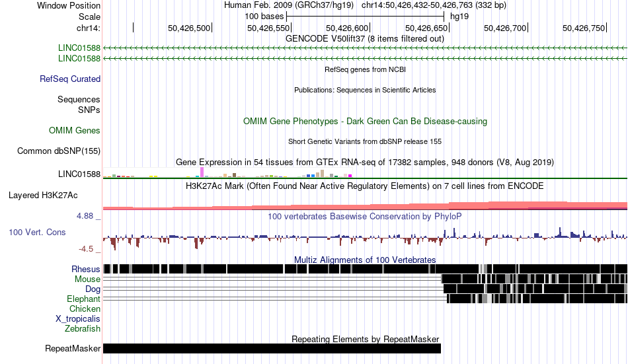The image size is (628, 364).
Task: Click the Elephant alignment row label
Action: tap(83, 299)
